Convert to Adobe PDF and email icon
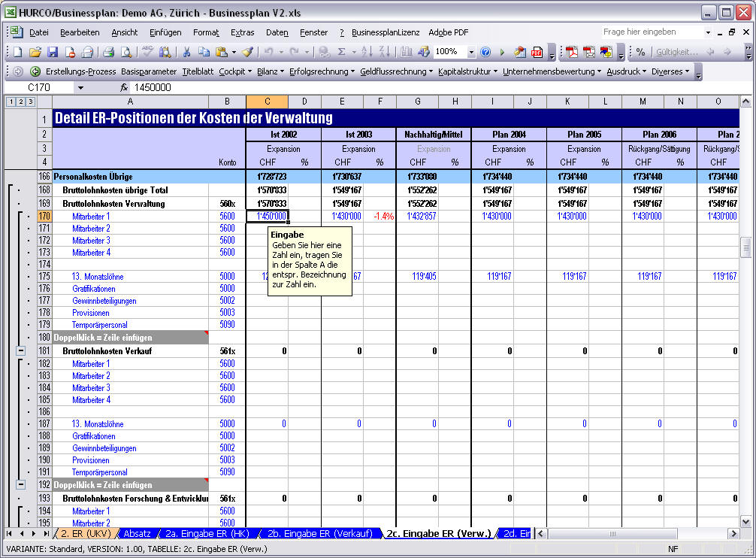This screenshot has width=756, height=558. click(x=589, y=52)
